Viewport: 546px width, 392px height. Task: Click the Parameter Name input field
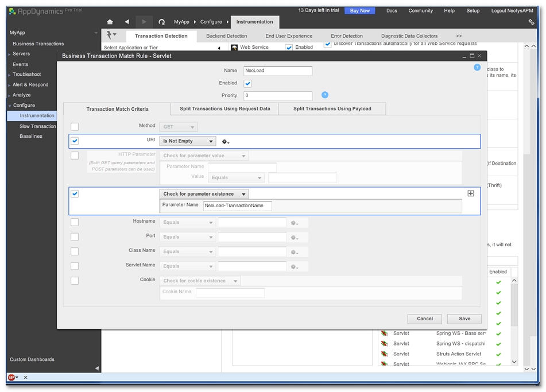coord(238,205)
